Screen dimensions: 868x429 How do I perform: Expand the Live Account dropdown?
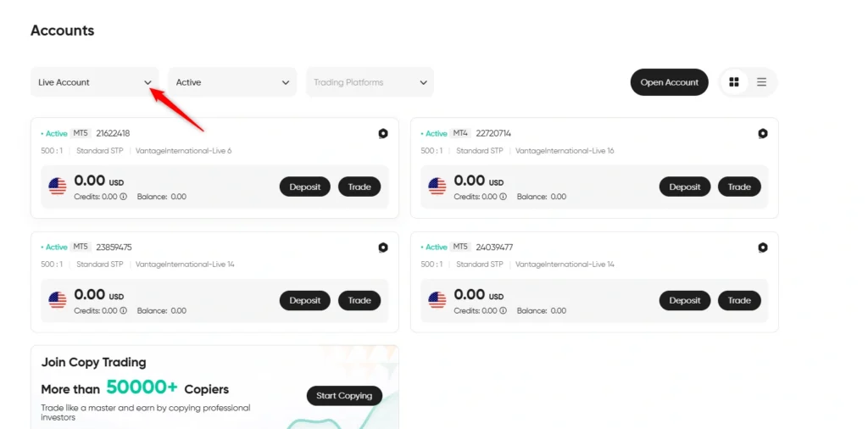95,82
